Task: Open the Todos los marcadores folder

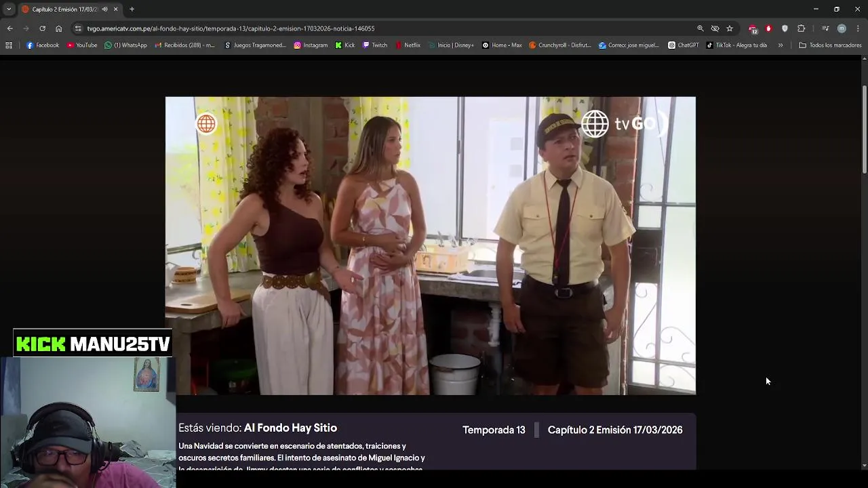Action: click(830, 45)
